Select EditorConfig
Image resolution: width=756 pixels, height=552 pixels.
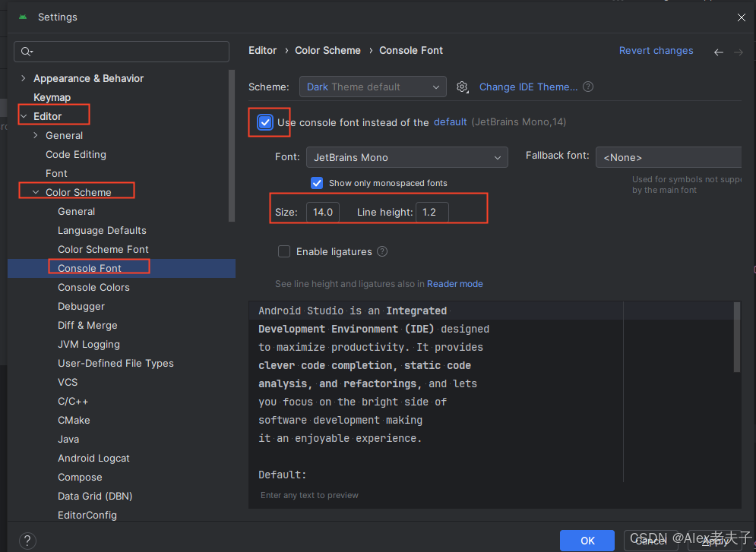click(87, 515)
